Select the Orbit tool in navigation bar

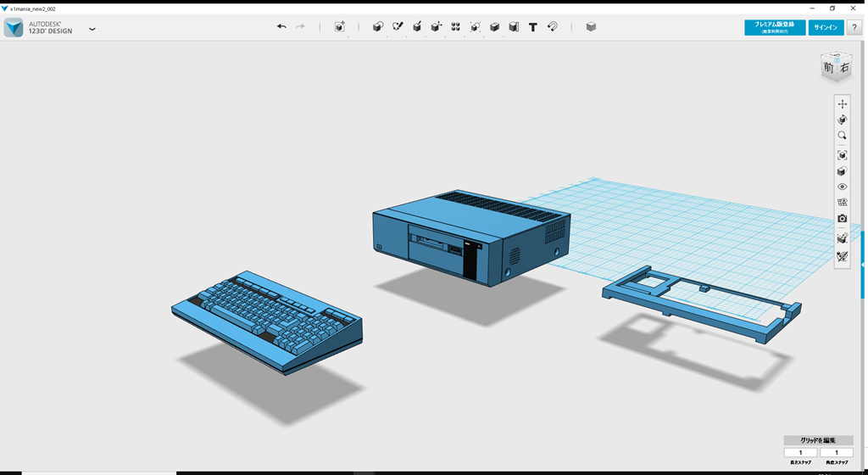(842, 120)
